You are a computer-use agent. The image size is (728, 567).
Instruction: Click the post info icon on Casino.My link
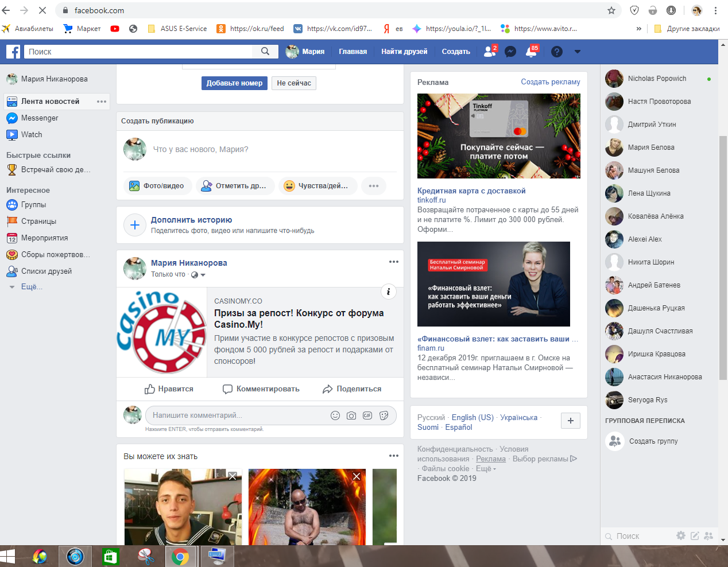point(389,292)
